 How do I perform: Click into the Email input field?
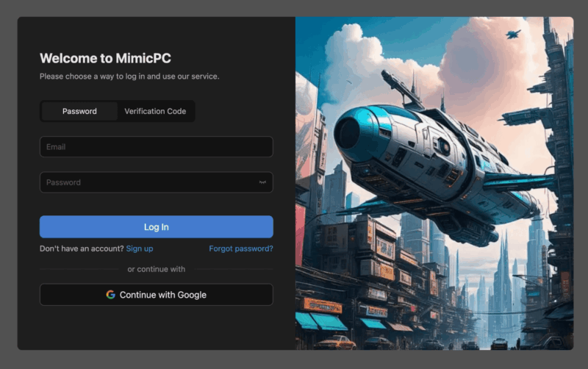157,146
